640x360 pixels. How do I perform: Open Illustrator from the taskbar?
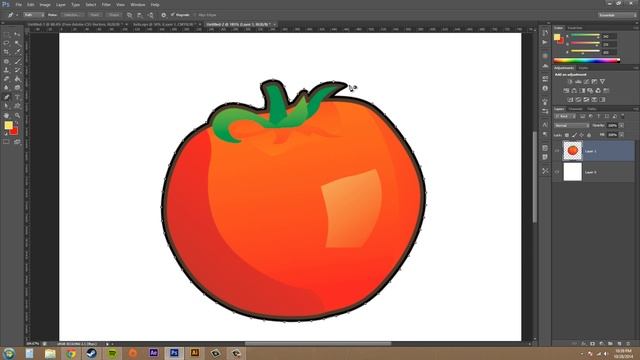[195, 353]
